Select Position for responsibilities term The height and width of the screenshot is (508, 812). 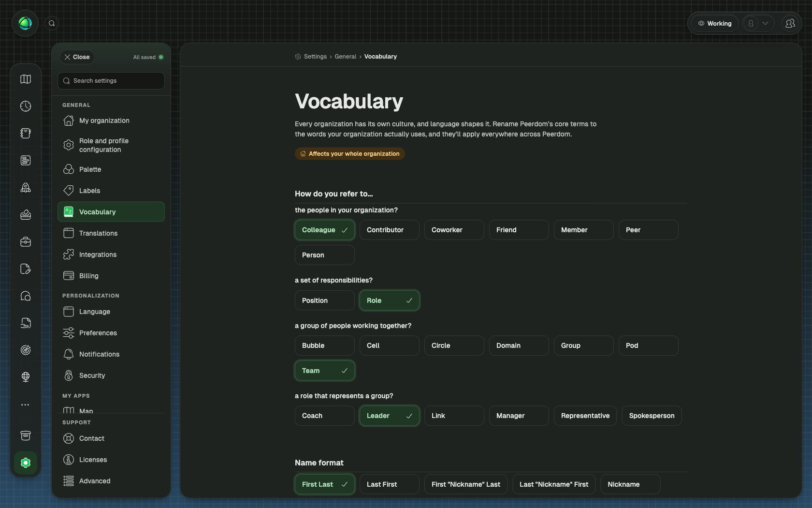point(325,300)
